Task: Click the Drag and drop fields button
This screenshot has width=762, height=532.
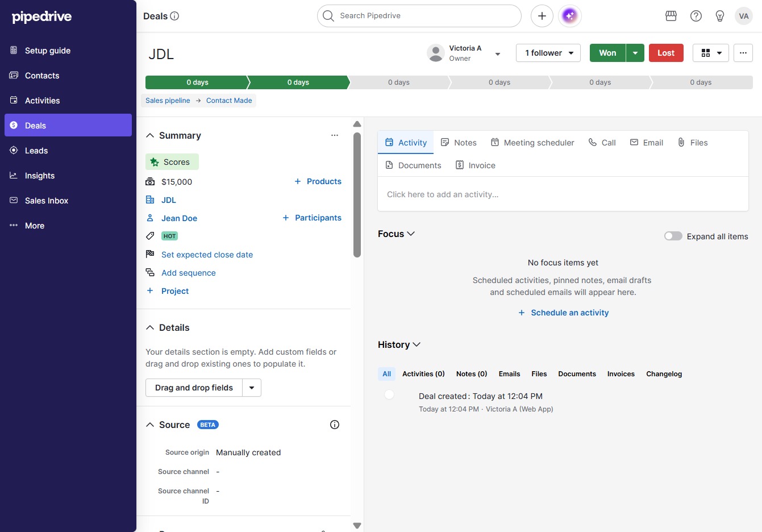Action: [x=194, y=388]
